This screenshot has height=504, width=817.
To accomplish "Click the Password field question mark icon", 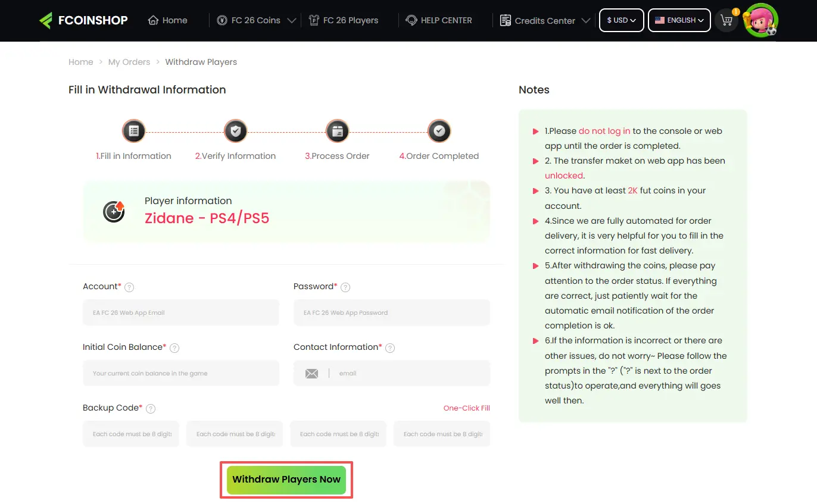I will click(x=345, y=287).
